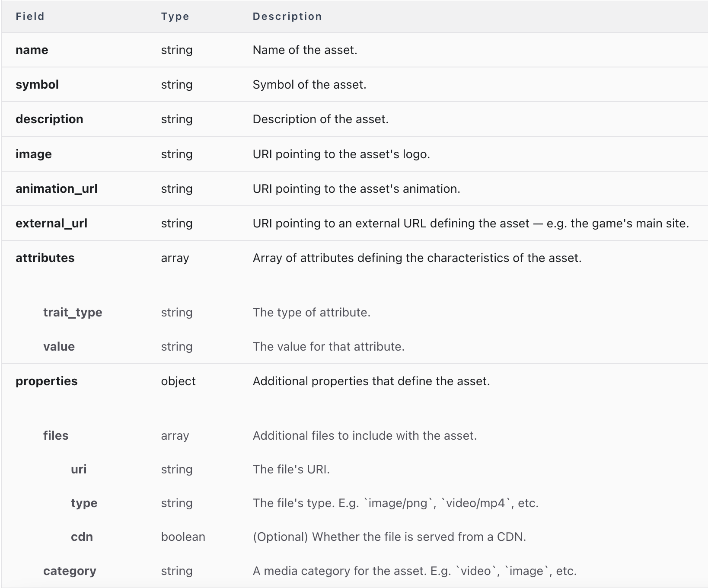Select the files nested field
708x588 pixels.
(56, 435)
